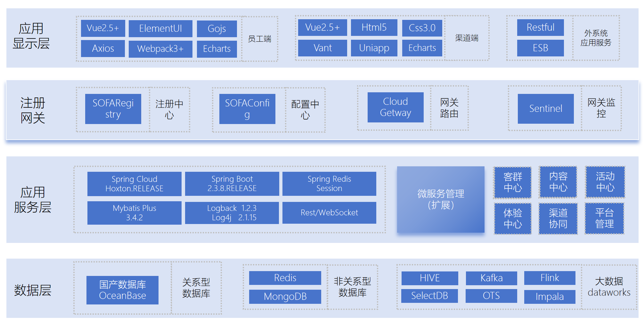Select the 体验中心 box
The width and height of the screenshot is (644, 324).
pyautogui.click(x=513, y=219)
